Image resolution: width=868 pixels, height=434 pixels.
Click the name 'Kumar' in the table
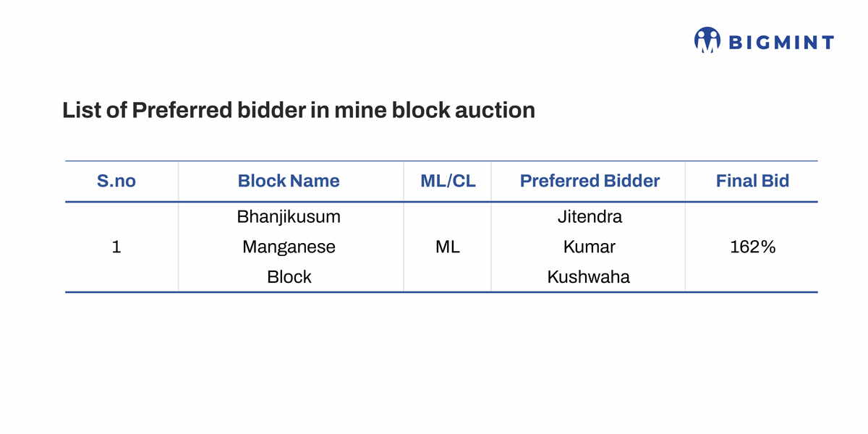click(590, 247)
